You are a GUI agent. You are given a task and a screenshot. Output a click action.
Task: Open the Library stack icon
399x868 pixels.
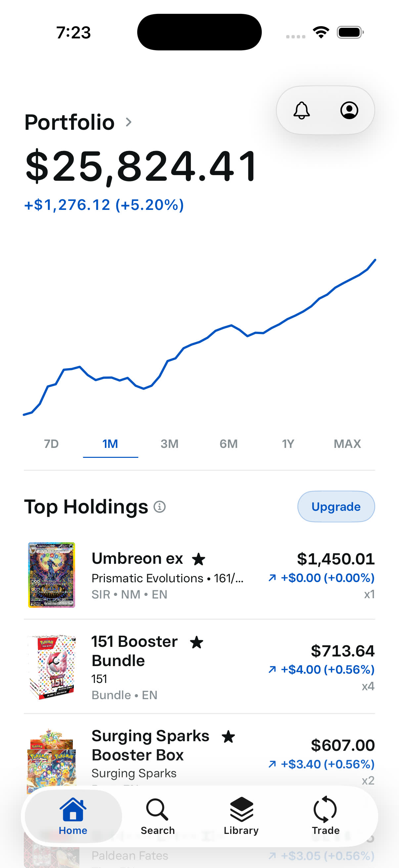point(242,809)
